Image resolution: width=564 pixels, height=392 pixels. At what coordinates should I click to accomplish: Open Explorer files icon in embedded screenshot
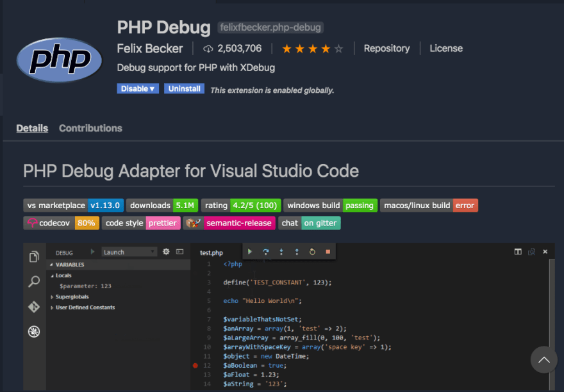coord(34,256)
